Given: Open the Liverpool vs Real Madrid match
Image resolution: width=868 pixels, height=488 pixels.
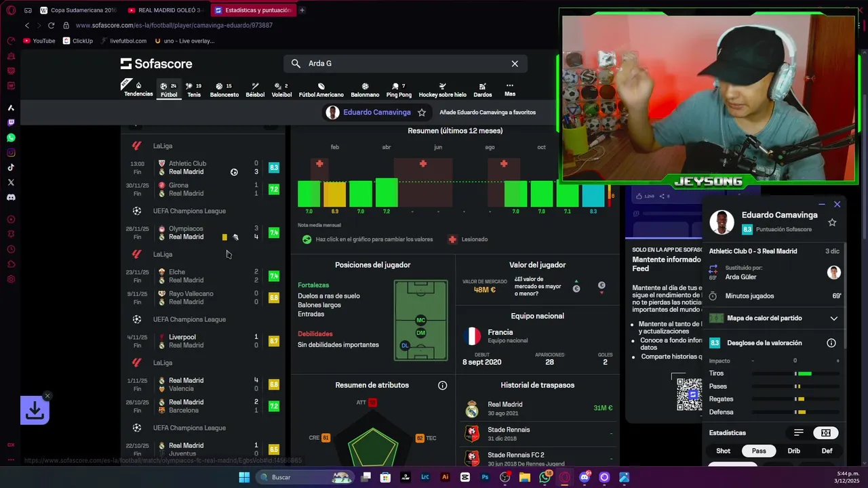Looking at the screenshot, I should pyautogui.click(x=203, y=341).
